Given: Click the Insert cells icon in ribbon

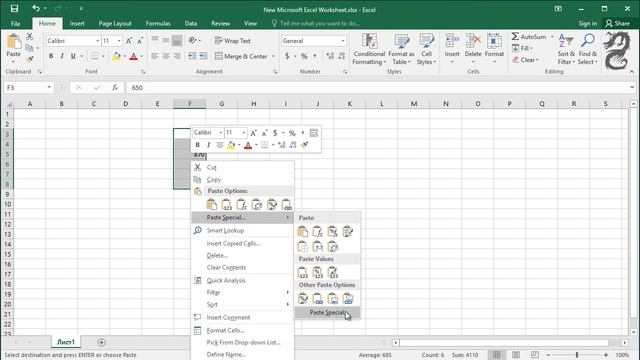Looking at the screenshot, I should click(452, 41).
